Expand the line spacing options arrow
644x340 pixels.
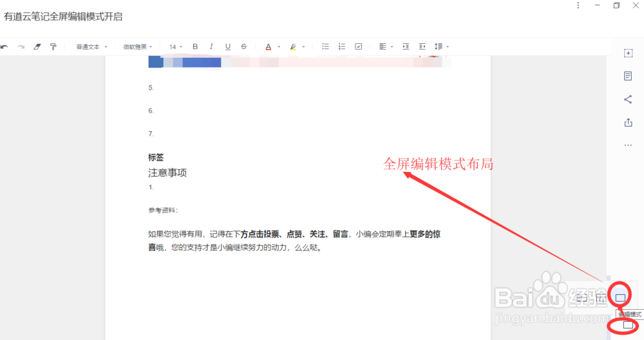coord(448,47)
